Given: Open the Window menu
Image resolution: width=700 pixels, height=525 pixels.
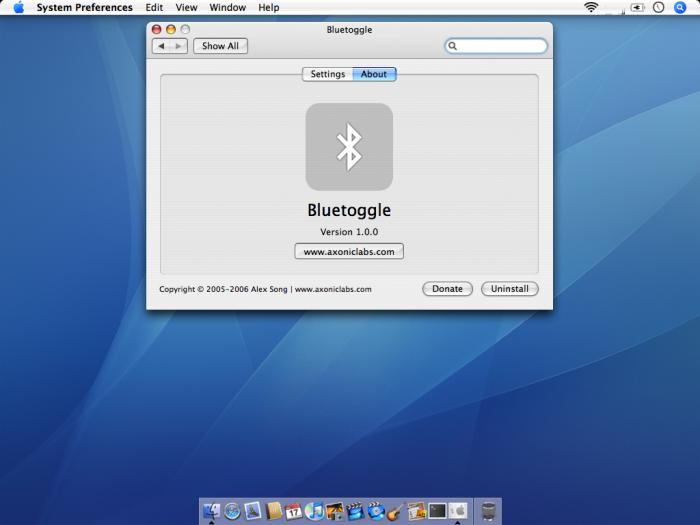Looking at the screenshot, I should tap(228, 8).
